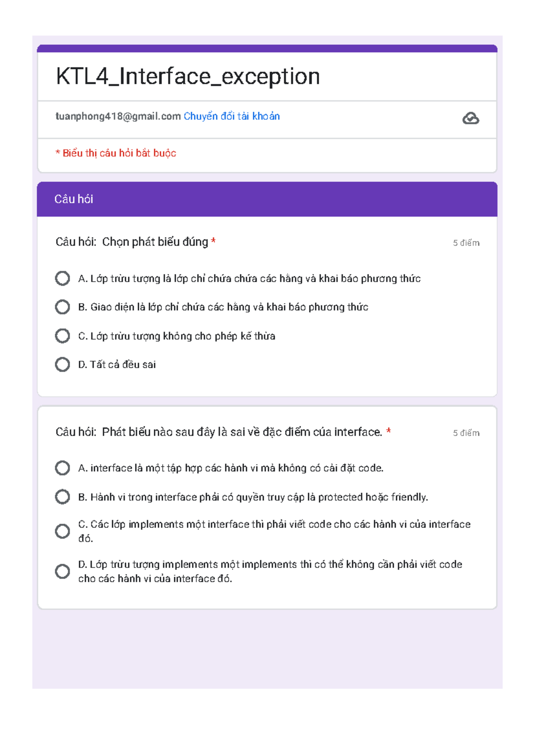Click the 5 điểm label of first question
This screenshot has width=535, height=756.
click(x=466, y=243)
